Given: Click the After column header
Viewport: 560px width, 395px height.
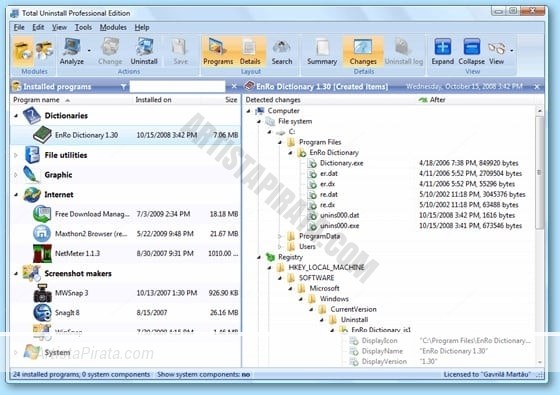Looking at the screenshot, I should (x=475, y=100).
